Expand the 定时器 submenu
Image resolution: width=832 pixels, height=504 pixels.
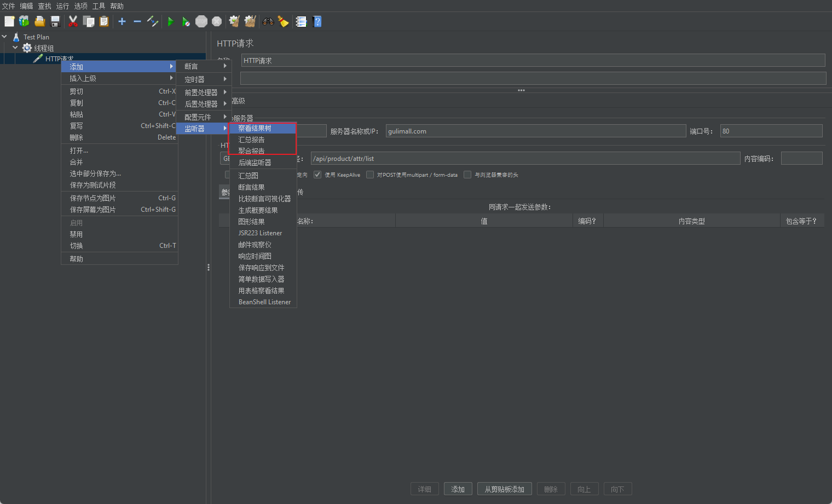(204, 79)
